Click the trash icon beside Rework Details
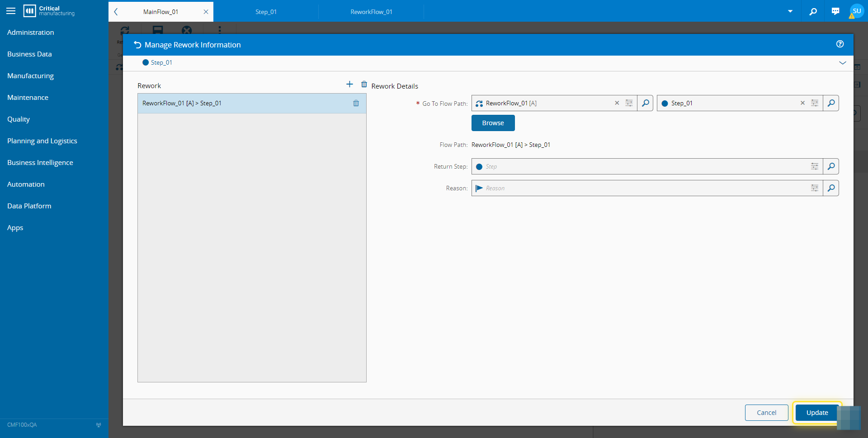The width and height of the screenshot is (868, 438). [364, 85]
